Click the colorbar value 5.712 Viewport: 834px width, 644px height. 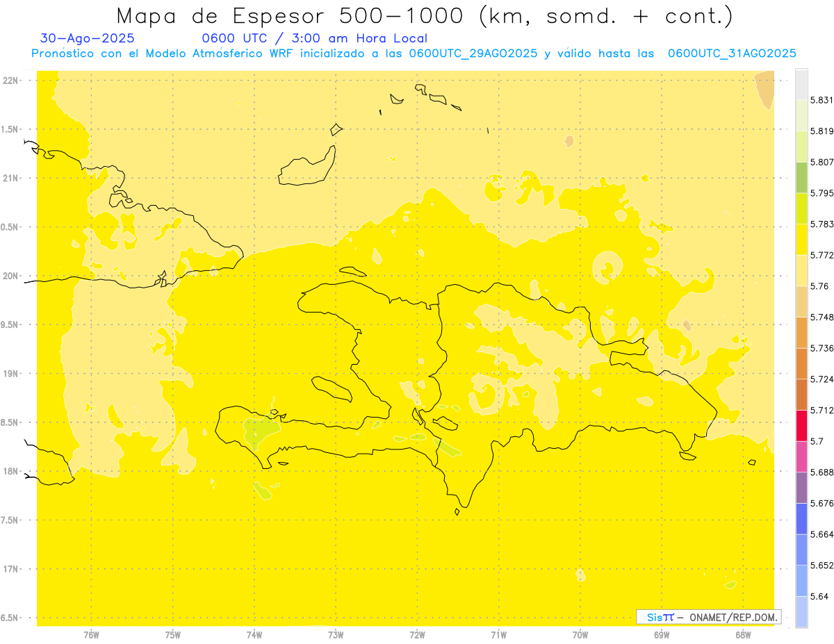[822, 410]
